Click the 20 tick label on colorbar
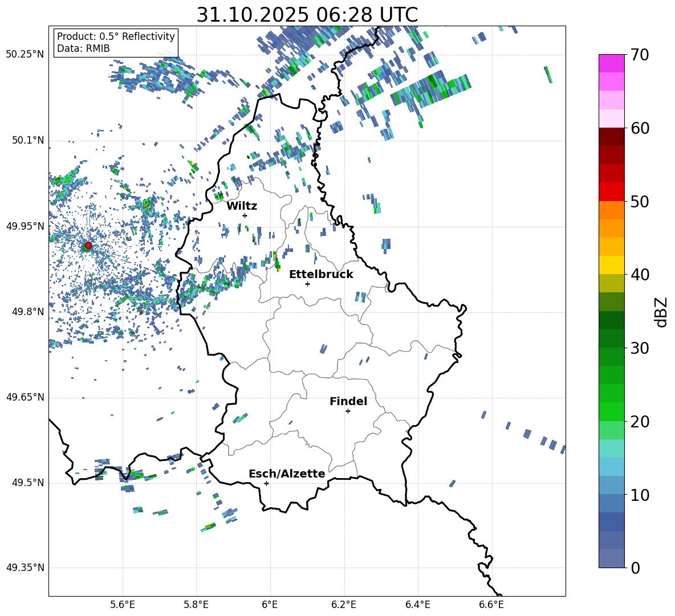This screenshot has width=675, height=616. [x=640, y=421]
